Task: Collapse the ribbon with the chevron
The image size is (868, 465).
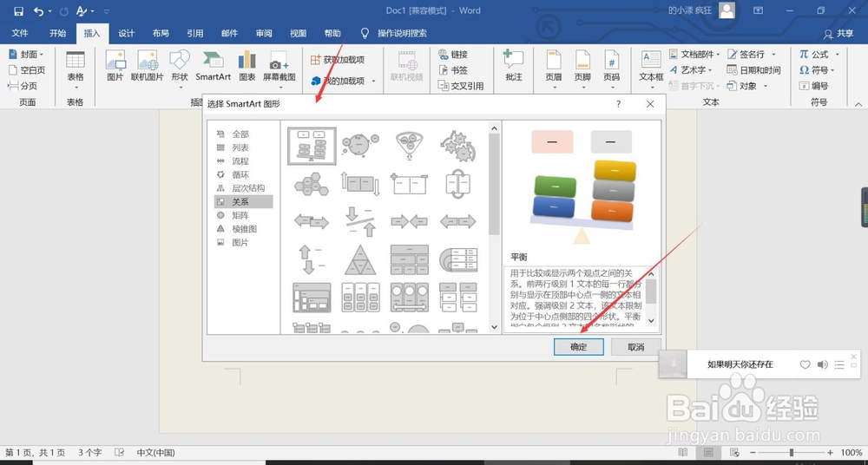Action: coord(858,104)
